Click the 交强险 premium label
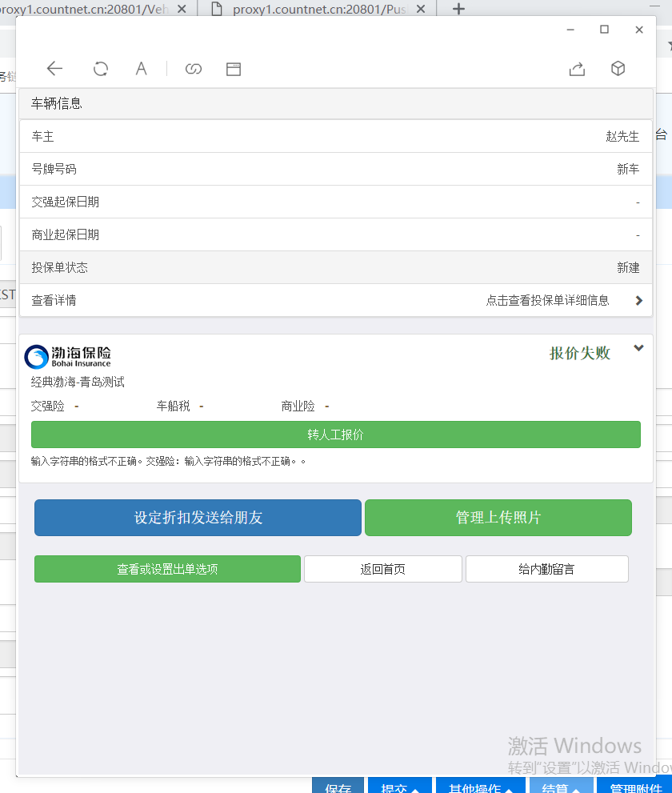This screenshot has width=672, height=793. pyautogui.click(x=47, y=407)
